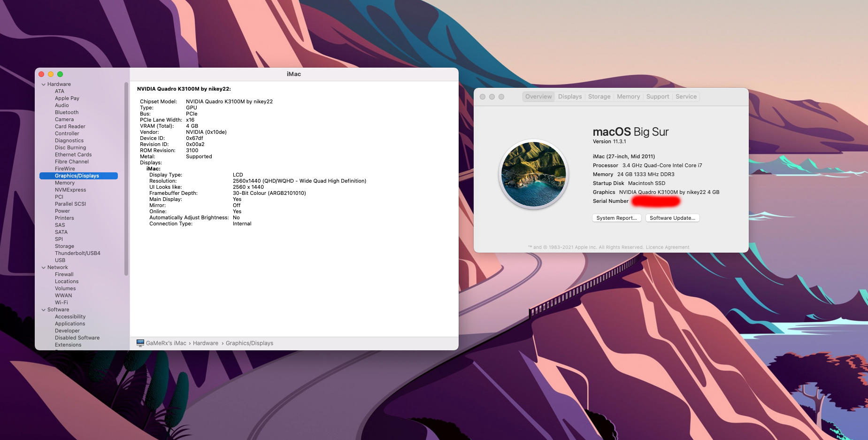The width and height of the screenshot is (868, 440).
Task: Click the VRAM (Total) value 4 GB
Action: point(192,126)
